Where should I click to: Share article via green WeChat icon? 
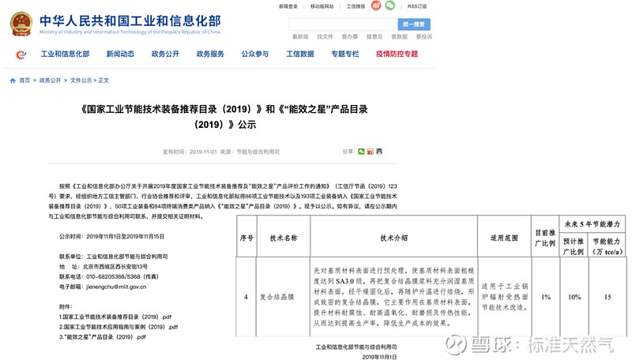(x=361, y=152)
